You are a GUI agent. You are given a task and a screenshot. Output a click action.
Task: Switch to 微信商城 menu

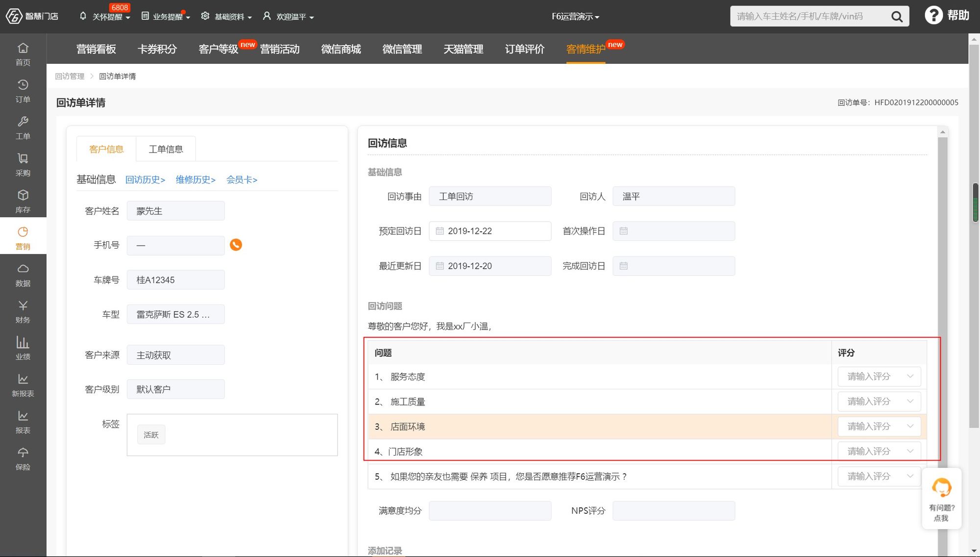coord(341,49)
